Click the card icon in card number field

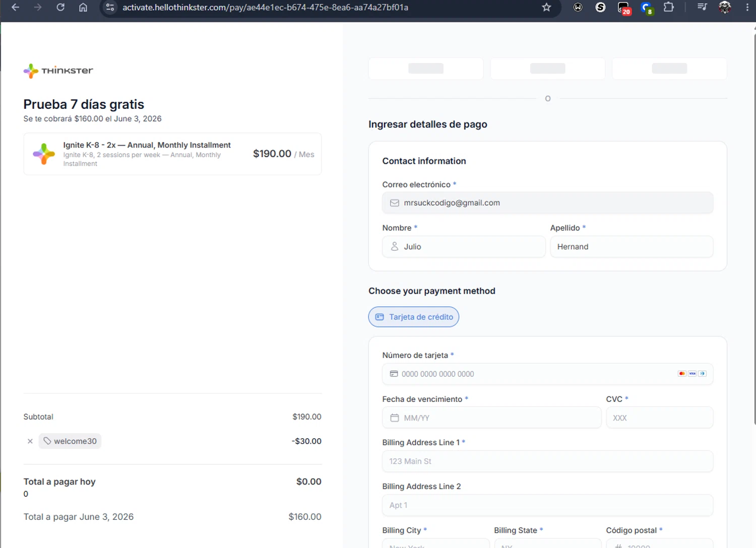pyautogui.click(x=394, y=374)
